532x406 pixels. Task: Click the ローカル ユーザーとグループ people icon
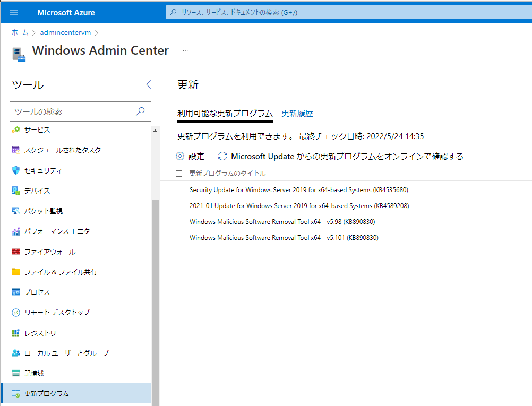(15, 353)
